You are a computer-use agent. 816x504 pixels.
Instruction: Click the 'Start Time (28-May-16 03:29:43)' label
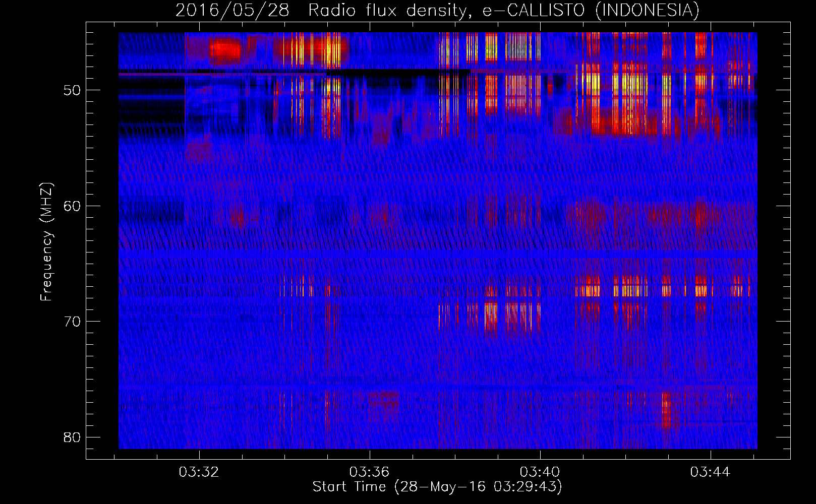[x=437, y=487]
